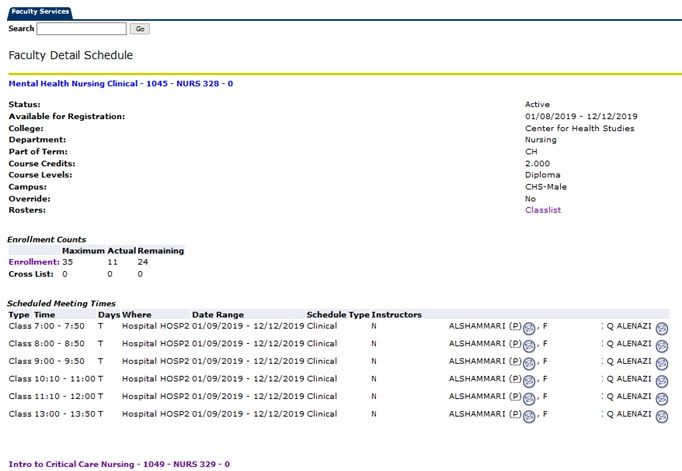This screenshot has height=471, width=682.
Task: Select the Override value No
Action: point(530,199)
